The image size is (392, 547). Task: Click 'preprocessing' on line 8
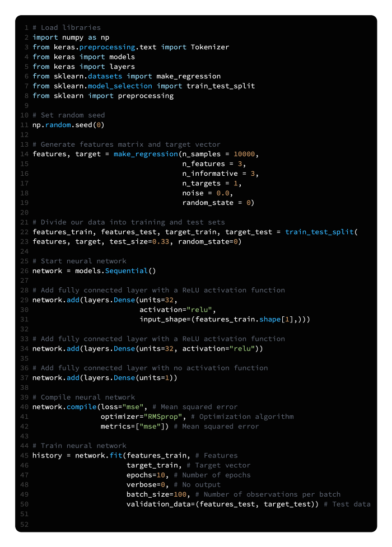pos(146,96)
